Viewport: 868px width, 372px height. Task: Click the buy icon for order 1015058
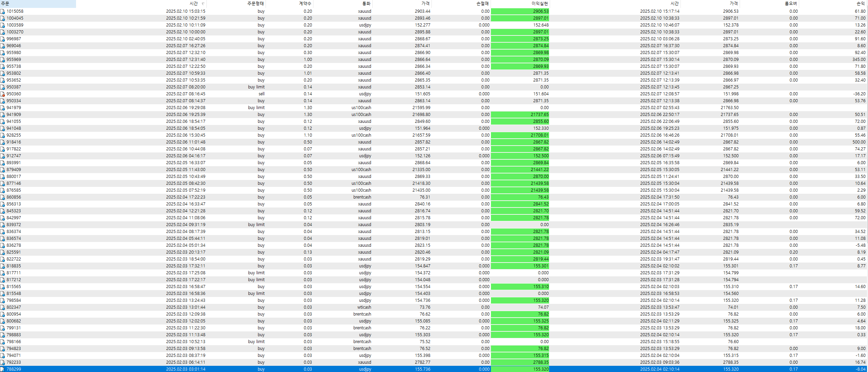coord(2,11)
